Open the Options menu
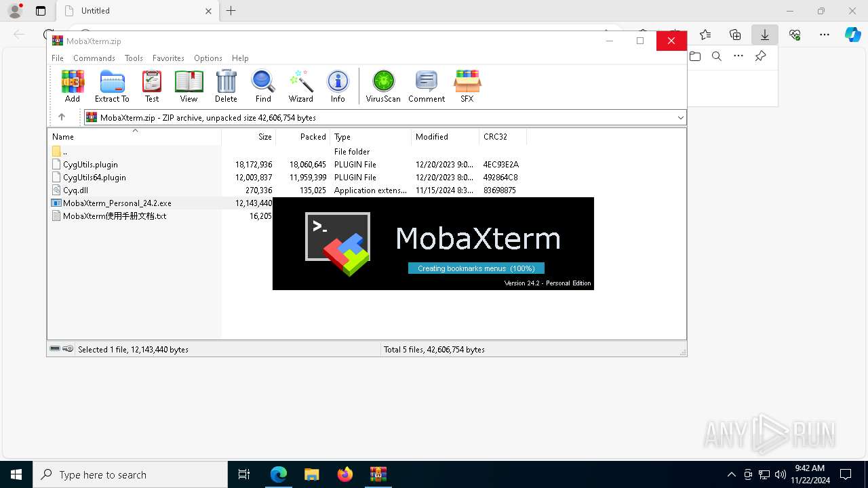This screenshot has width=868, height=488. pyautogui.click(x=208, y=58)
